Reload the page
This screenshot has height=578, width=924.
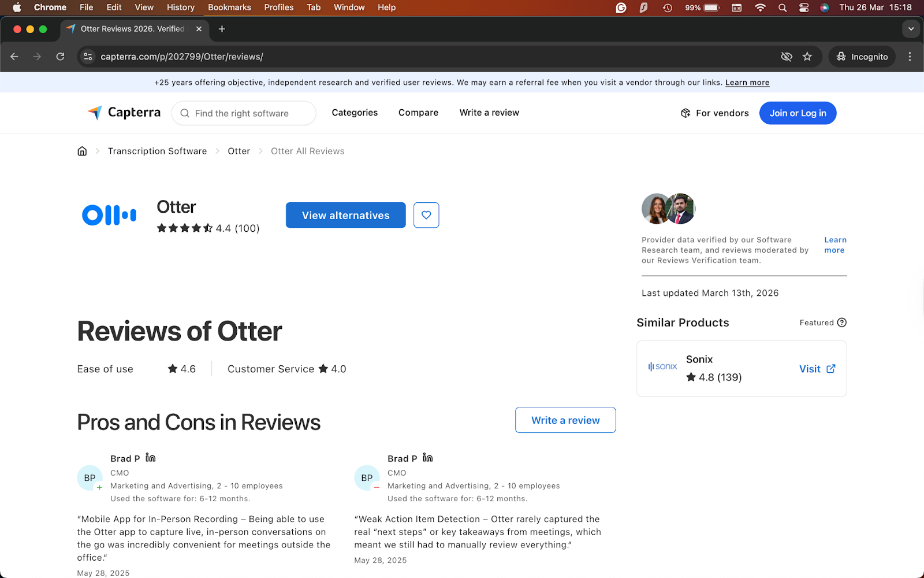click(60, 57)
